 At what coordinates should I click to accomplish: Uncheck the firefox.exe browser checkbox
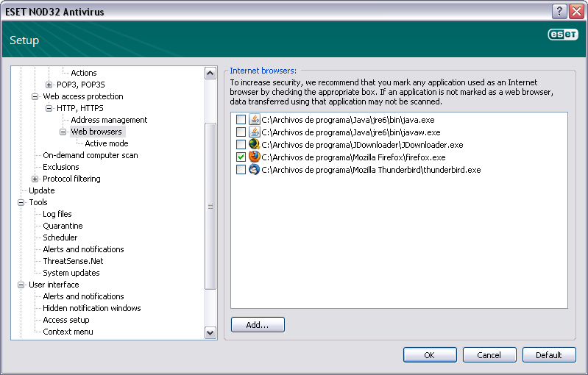(x=241, y=157)
